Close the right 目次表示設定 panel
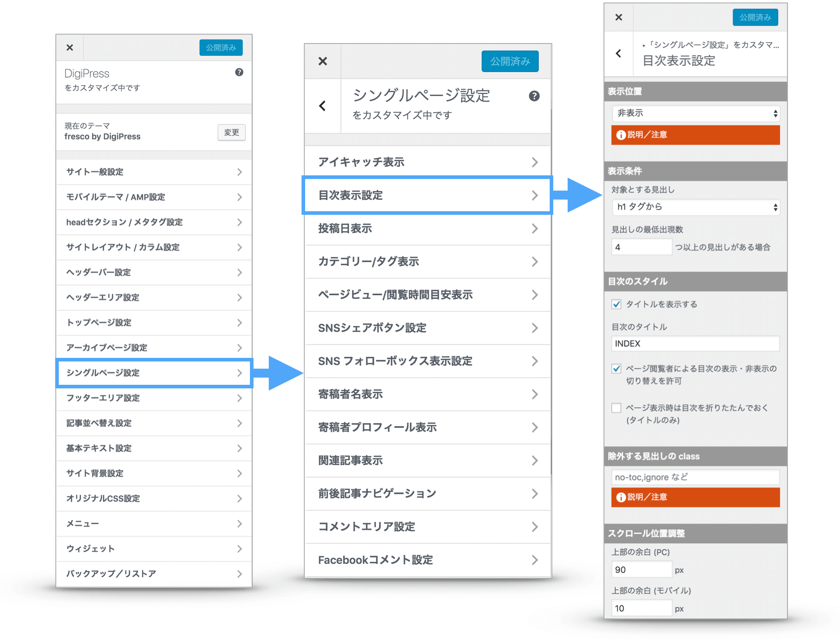The width and height of the screenshot is (840, 644). (x=618, y=17)
